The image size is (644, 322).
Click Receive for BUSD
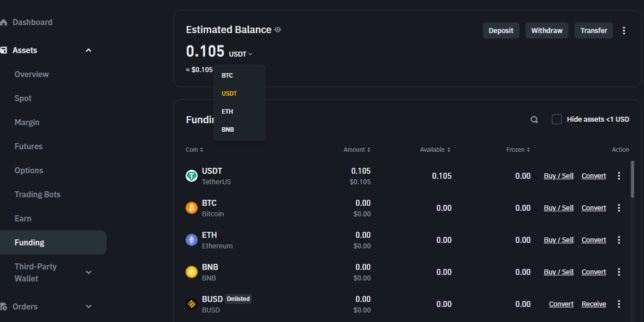[594, 304]
